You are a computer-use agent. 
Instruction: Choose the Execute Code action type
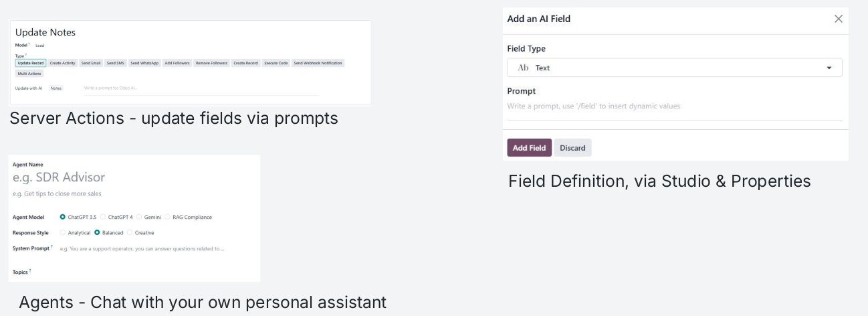(x=276, y=63)
